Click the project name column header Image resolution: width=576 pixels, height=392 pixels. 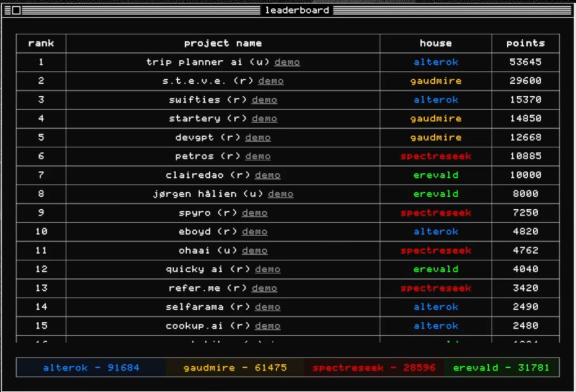tap(223, 43)
